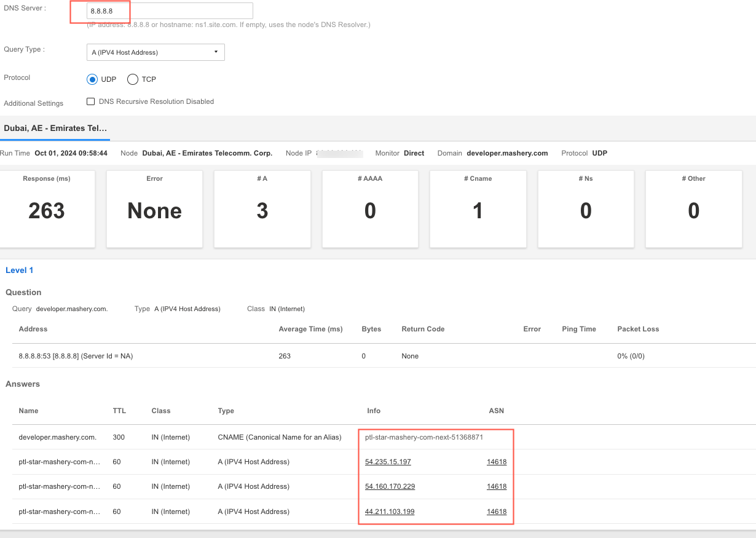
Task: Click the ASN column header
Action: click(497, 411)
